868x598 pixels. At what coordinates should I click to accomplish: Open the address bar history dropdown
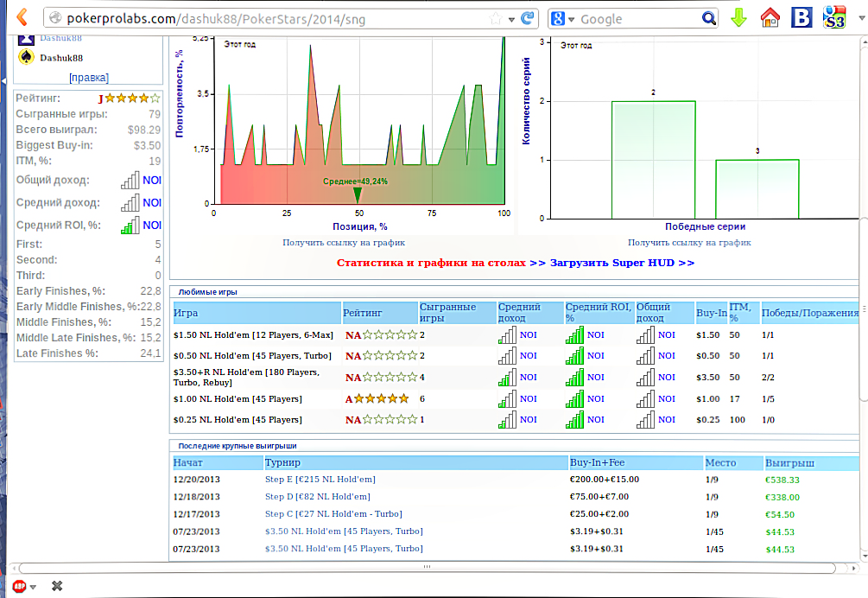click(x=511, y=19)
